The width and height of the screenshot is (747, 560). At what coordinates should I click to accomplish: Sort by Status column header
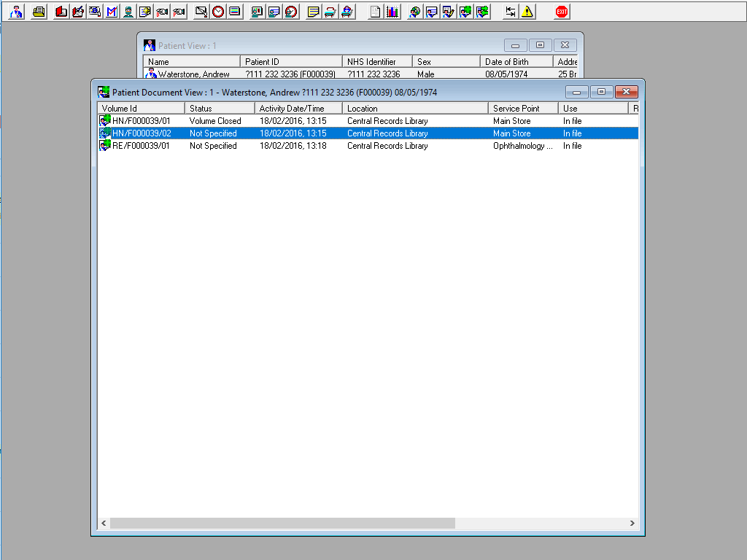[220, 109]
